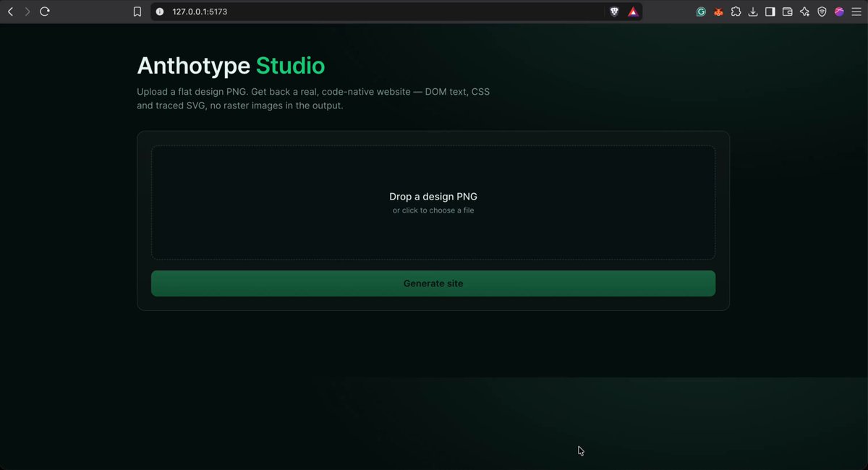
Task: View site information icon in address bar
Action: pyautogui.click(x=160, y=12)
